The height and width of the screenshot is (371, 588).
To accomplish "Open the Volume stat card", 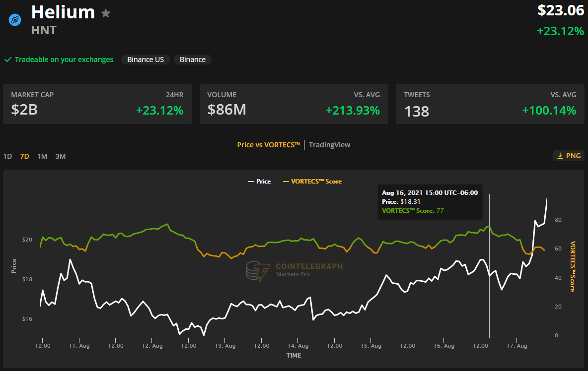I will click(294, 104).
